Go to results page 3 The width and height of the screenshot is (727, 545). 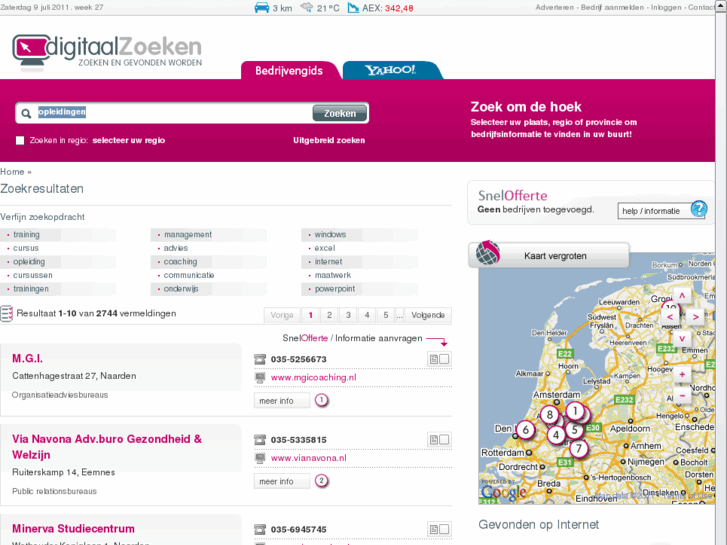[348, 315]
